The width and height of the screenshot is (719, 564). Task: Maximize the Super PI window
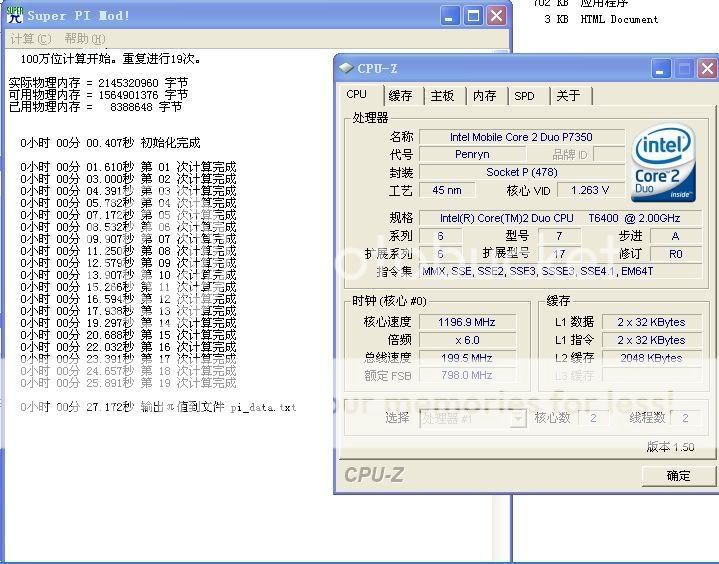(x=473, y=17)
